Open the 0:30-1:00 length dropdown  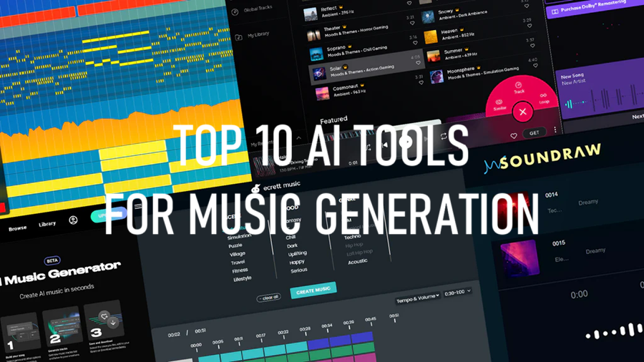[x=457, y=293]
